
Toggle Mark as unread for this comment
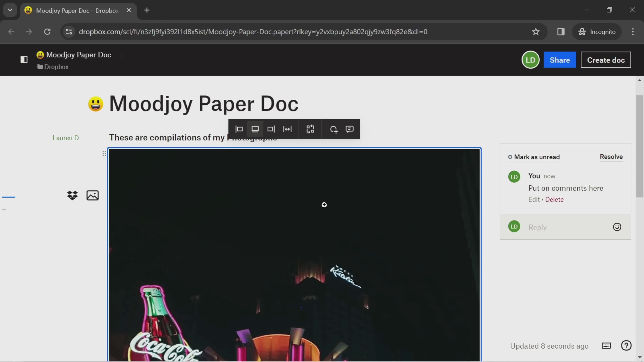[534, 157]
